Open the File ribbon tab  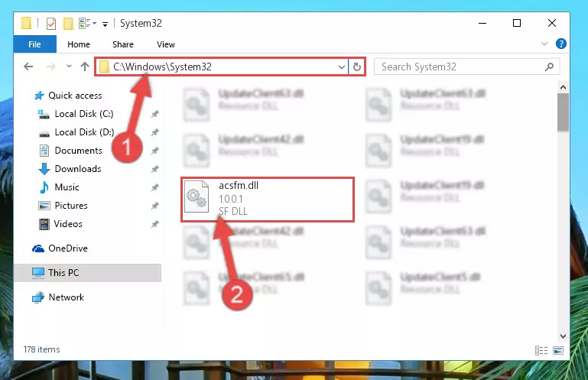point(34,44)
